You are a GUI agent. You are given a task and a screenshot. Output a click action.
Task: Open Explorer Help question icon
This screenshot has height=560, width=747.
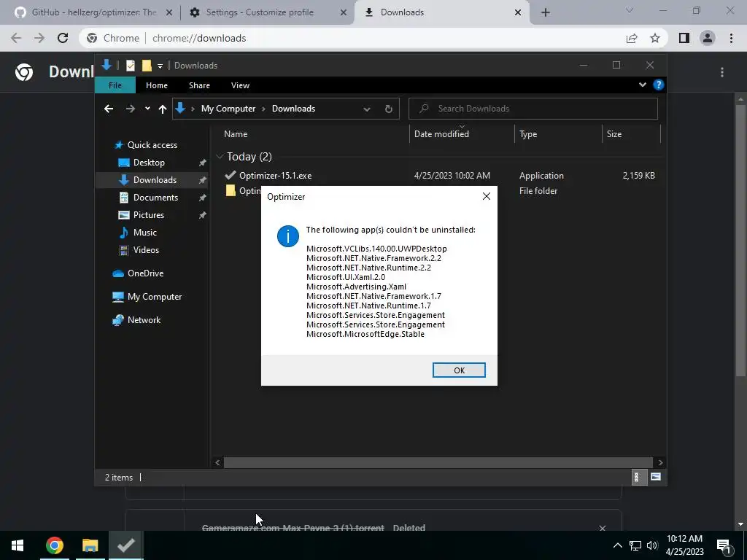pyautogui.click(x=659, y=85)
